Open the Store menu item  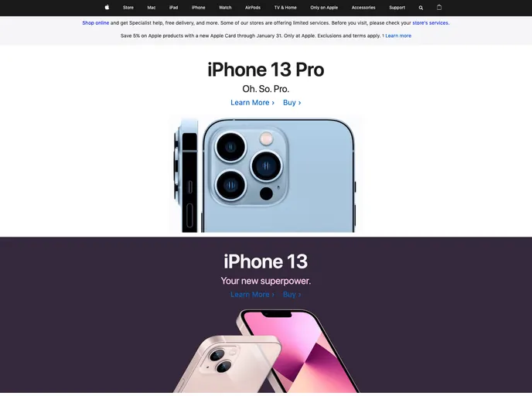click(x=128, y=8)
